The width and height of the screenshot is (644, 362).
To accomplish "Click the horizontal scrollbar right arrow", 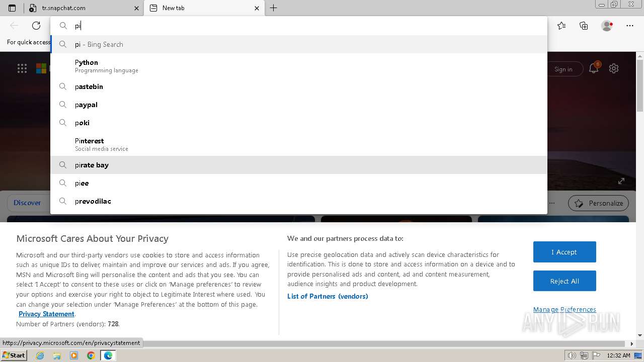I will coord(632,344).
